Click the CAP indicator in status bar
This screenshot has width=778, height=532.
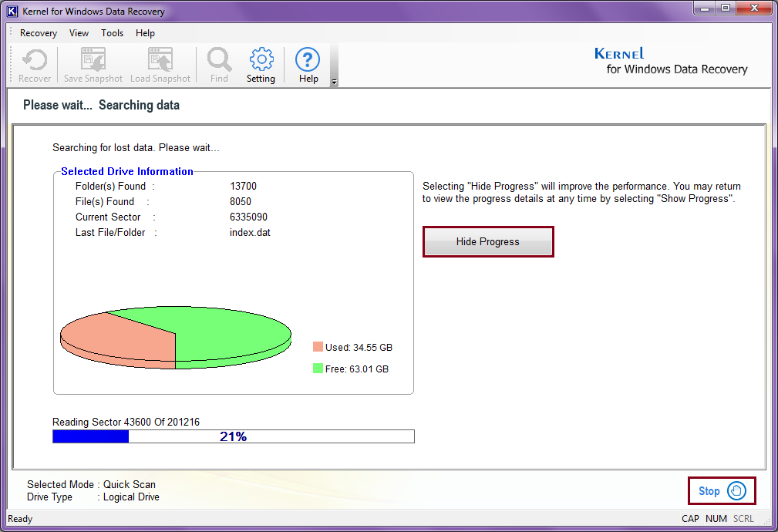click(690, 519)
